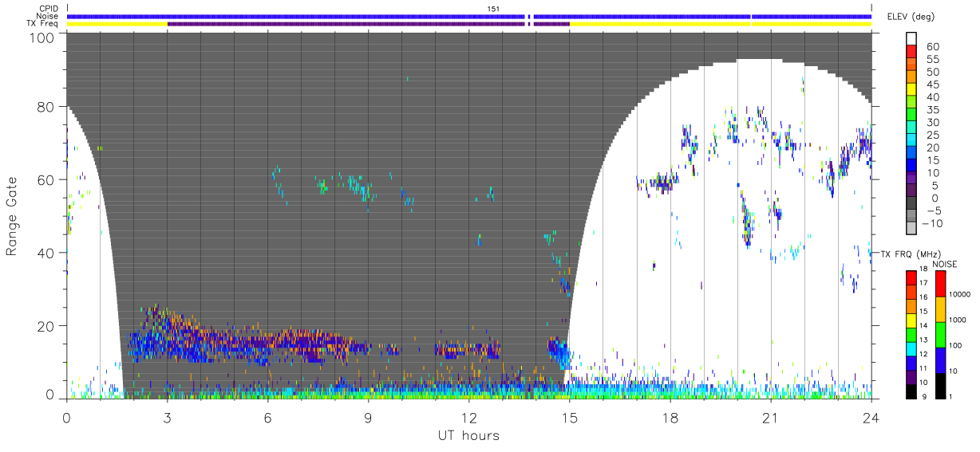The height and width of the screenshot is (452, 980).
Task: Click the '80' tick on Range Gate axis
Action: click(x=47, y=107)
